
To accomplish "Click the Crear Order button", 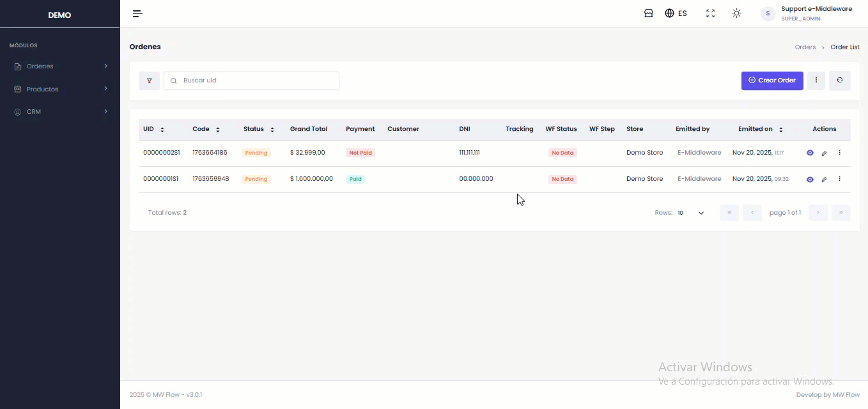I will (771, 81).
